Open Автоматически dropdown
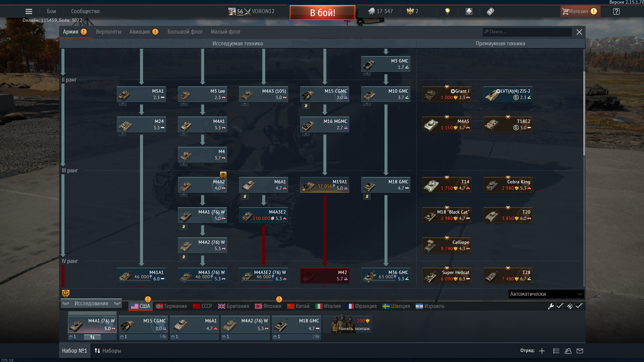This screenshot has width=644, height=362. [x=546, y=294]
